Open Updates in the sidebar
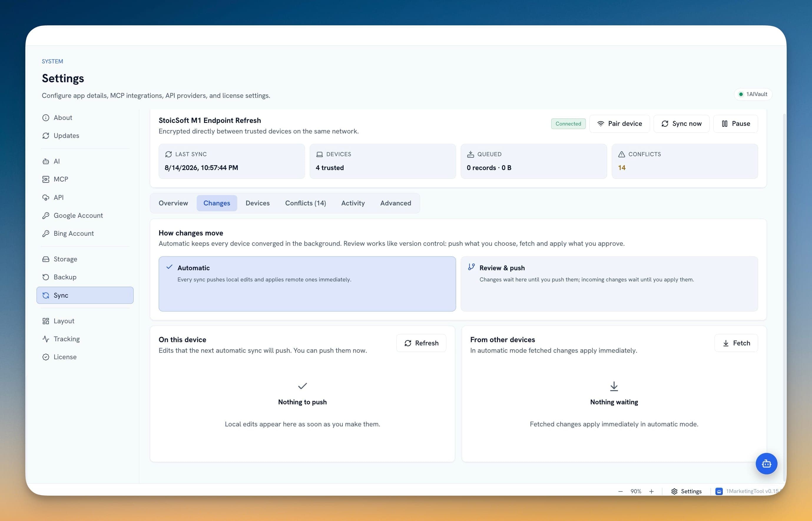The width and height of the screenshot is (812, 521). tap(85, 135)
